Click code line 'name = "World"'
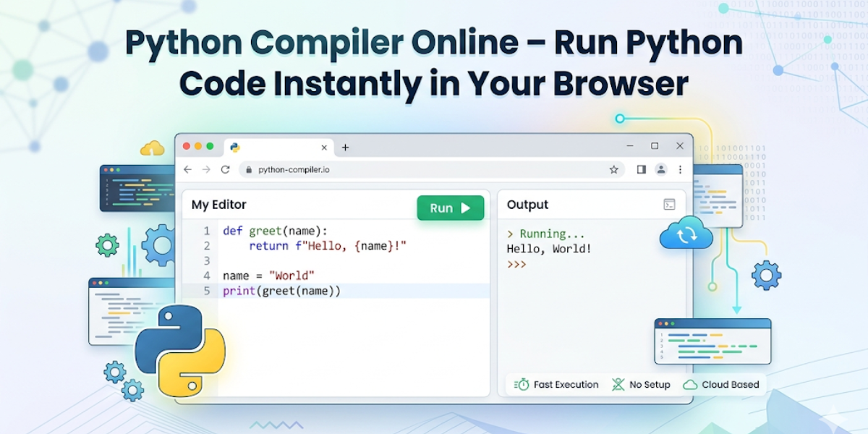Screen dimensions: 868x434 tap(268, 276)
